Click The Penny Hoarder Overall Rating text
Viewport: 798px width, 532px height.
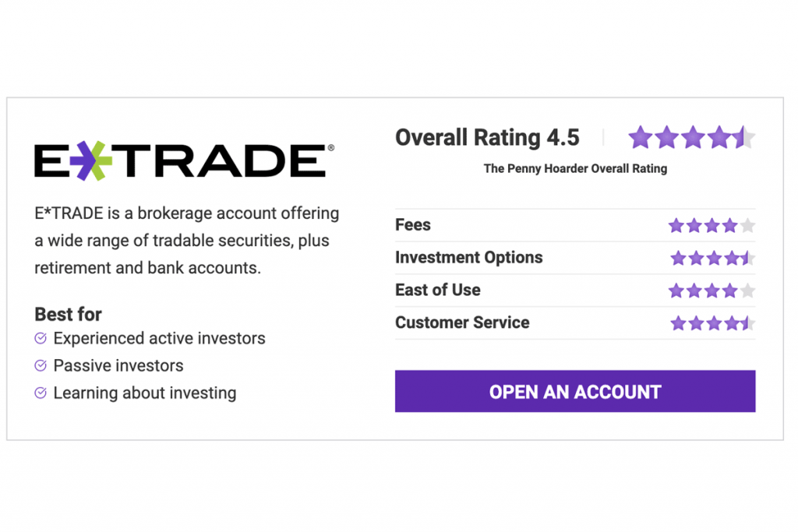575,168
